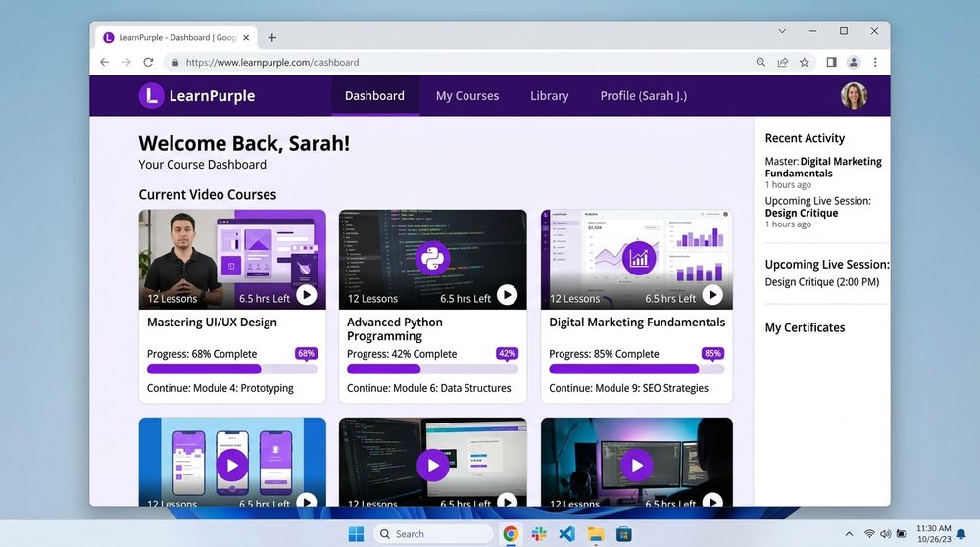Click the taskbar Search box

pyautogui.click(x=433, y=534)
